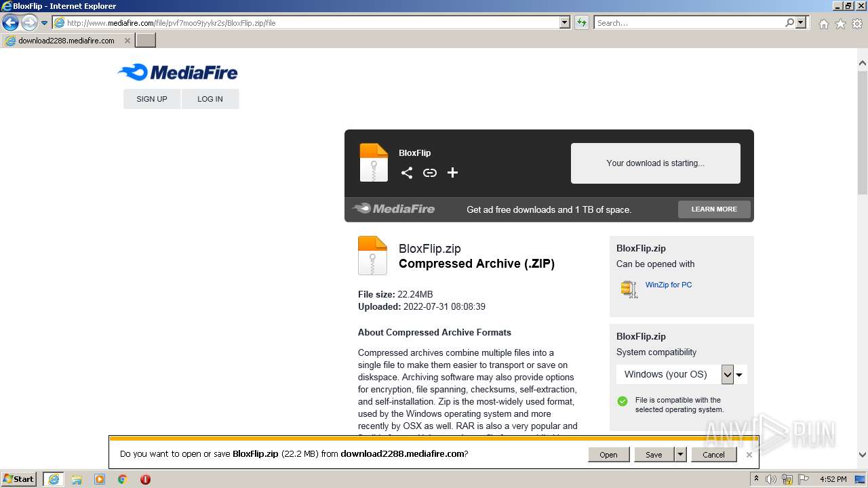Click the WinZip application icon
The image size is (868, 488).
tap(629, 289)
